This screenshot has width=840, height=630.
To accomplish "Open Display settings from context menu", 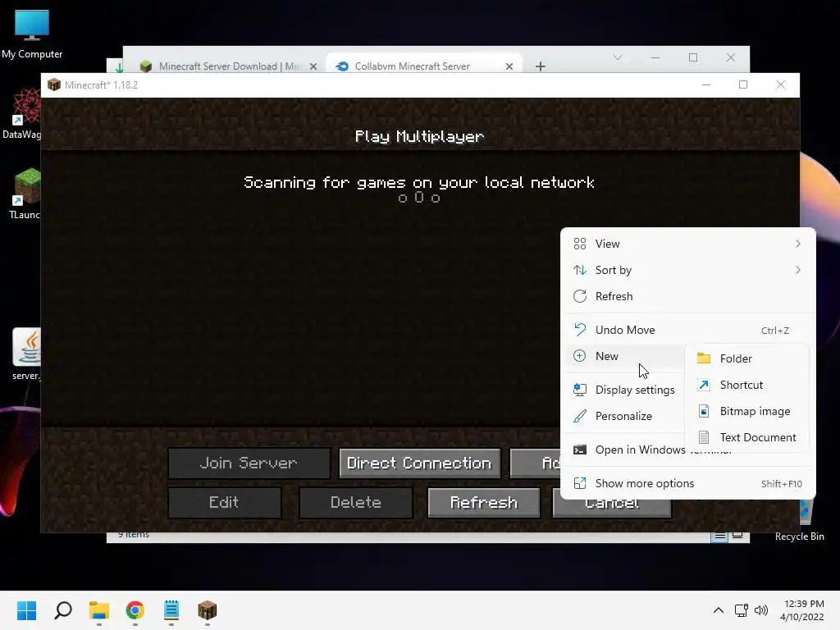I will click(x=624, y=390).
